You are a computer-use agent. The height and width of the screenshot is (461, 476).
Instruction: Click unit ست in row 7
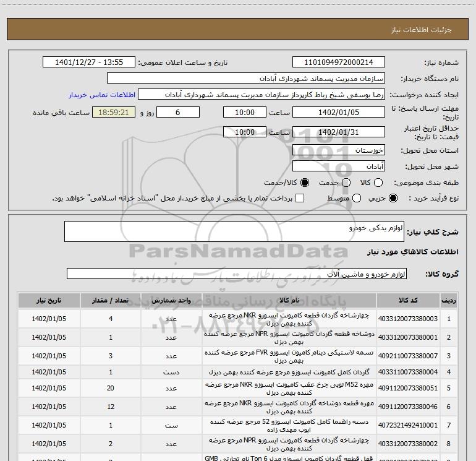(x=171, y=425)
